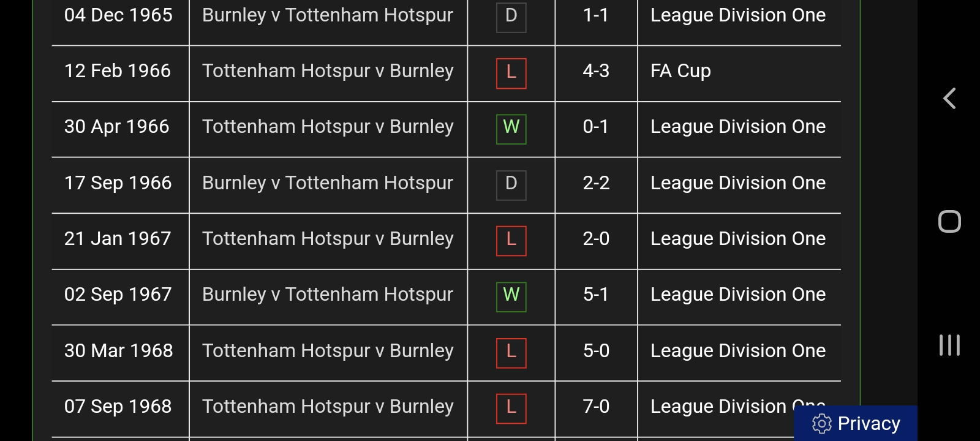The height and width of the screenshot is (441, 980).
Task: Select the FA Cup competition label
Action: 680,71
